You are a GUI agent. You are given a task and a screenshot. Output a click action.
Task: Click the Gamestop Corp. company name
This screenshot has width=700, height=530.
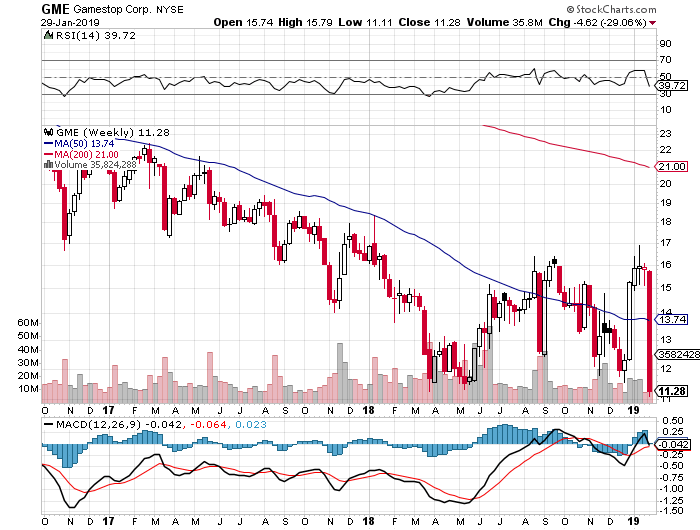click(112, 9)
